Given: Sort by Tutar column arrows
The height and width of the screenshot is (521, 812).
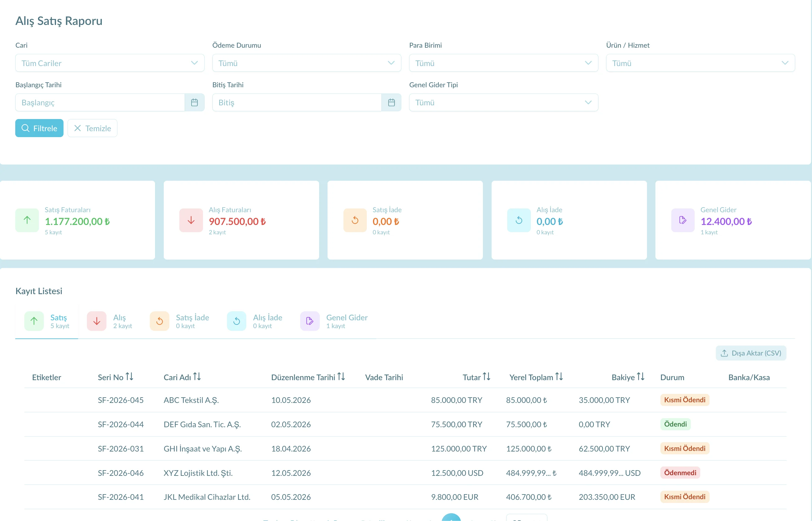Looking at the screenshot, I should pos(486,376).
